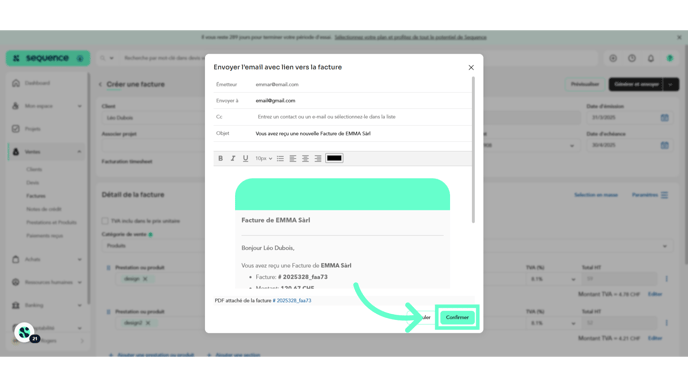Click Editer next to Montant TVA 4.78 CHF
Image resolution: width=688 pixels, height=387 pixels.
(x=655, y=294)
